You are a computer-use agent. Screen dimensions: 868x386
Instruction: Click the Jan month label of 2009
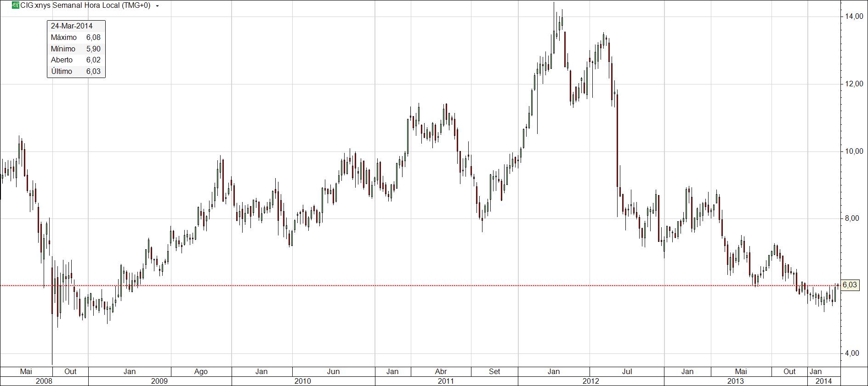pos(130,371)
